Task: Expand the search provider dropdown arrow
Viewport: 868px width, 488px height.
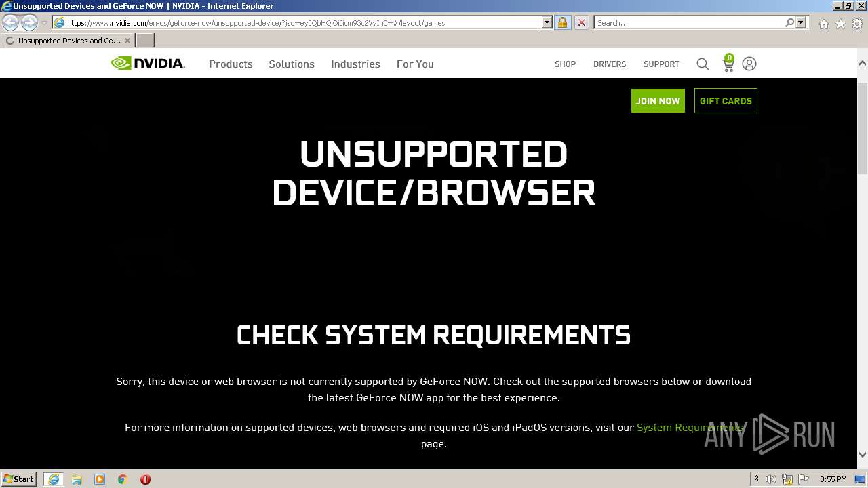Action: coord(801,22)
